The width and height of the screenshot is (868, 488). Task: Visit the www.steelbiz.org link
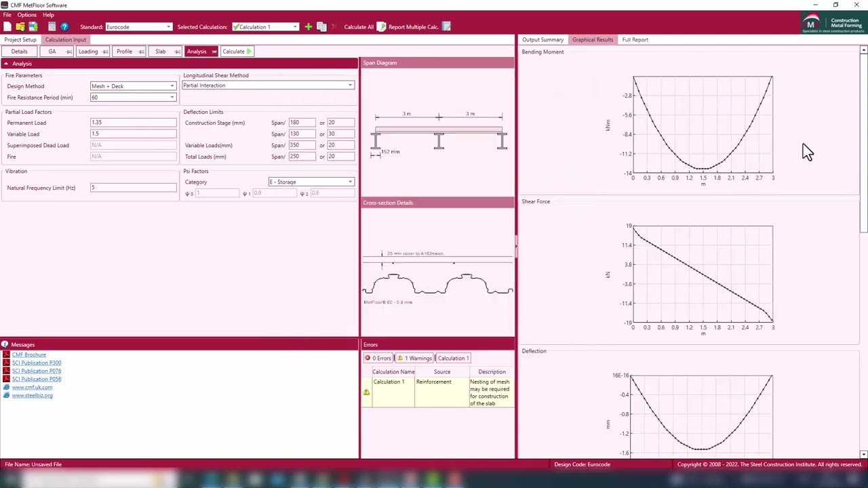click(32, 395)
